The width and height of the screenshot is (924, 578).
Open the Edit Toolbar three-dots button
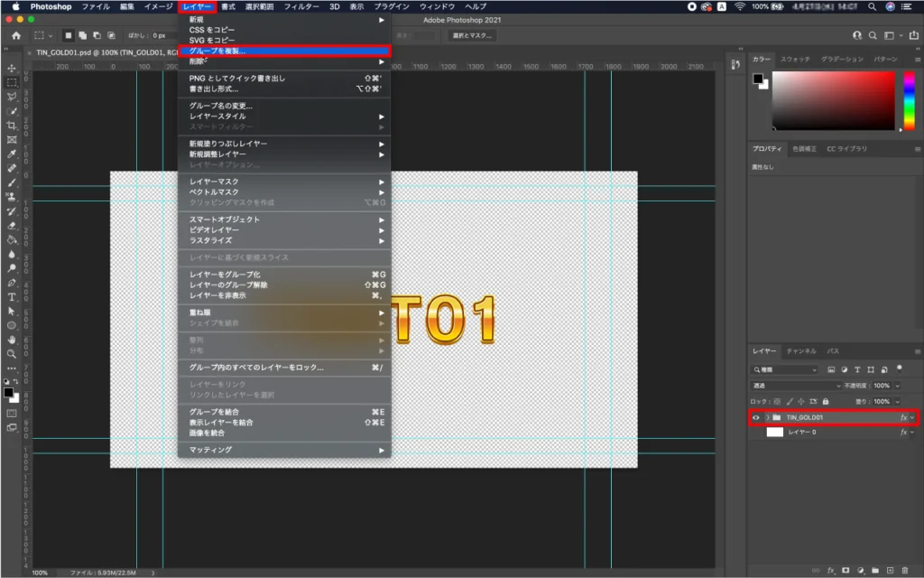pyautogui.click(x=11, y=368)
